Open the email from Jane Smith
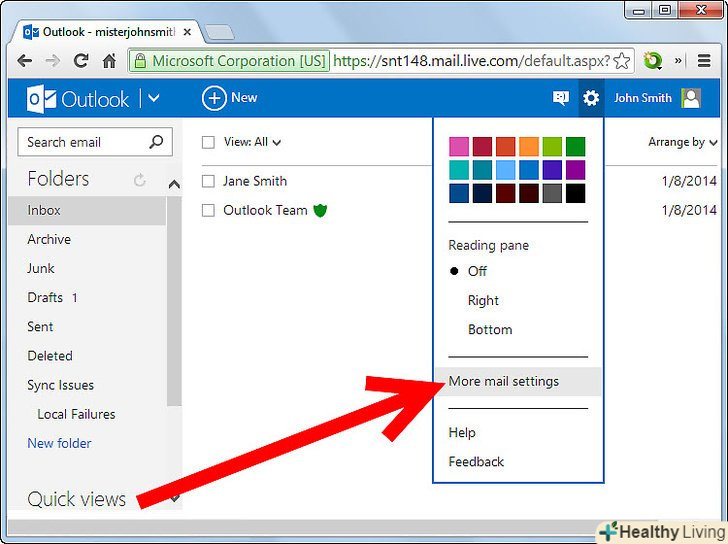The image size is (728, 544). (255, 181)
